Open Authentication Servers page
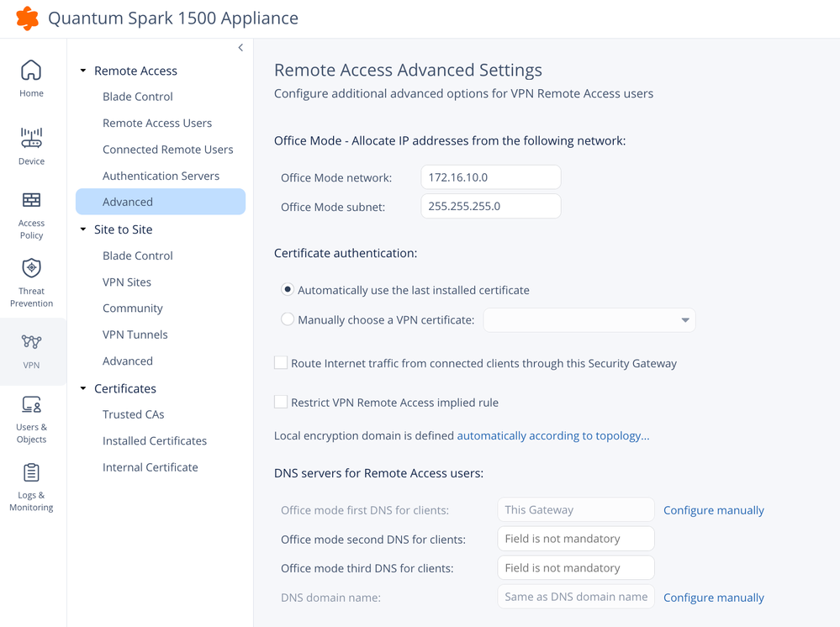Image resolution: width=840 pixels, height=627 pixels. (161, 176)
